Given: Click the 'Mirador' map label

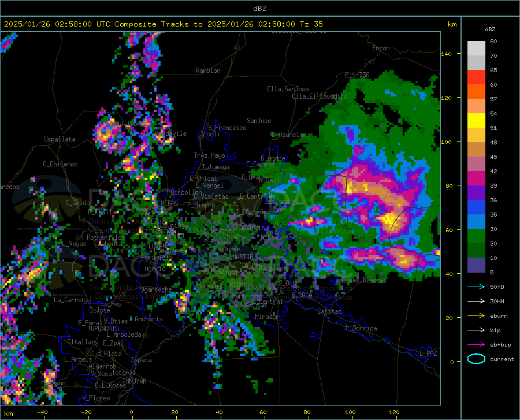Looking at the screenshot, I should pos(267,317).
